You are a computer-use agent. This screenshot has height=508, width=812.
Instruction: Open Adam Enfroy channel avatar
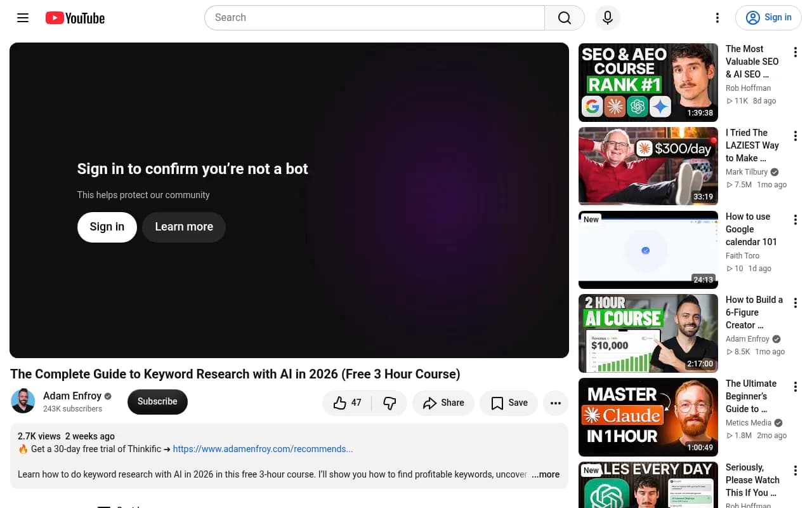[23, 401]
